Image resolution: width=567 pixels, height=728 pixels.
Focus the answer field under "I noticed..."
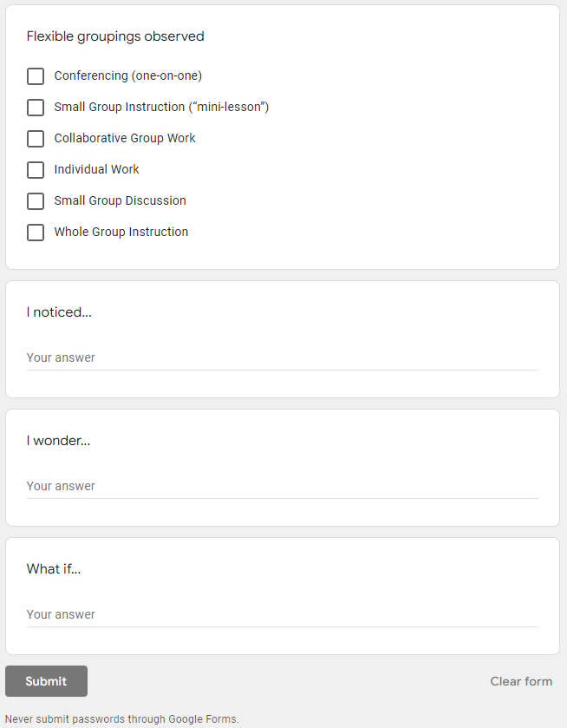(282, 357)
